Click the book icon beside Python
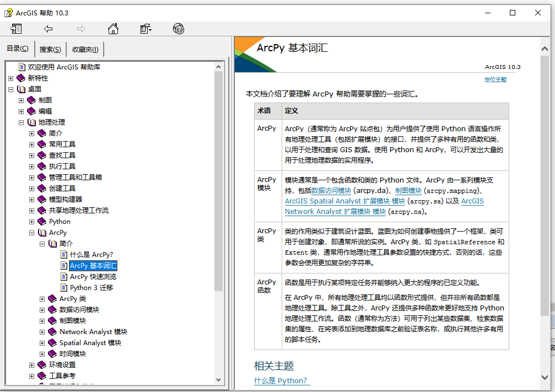 tap(42, 221)
